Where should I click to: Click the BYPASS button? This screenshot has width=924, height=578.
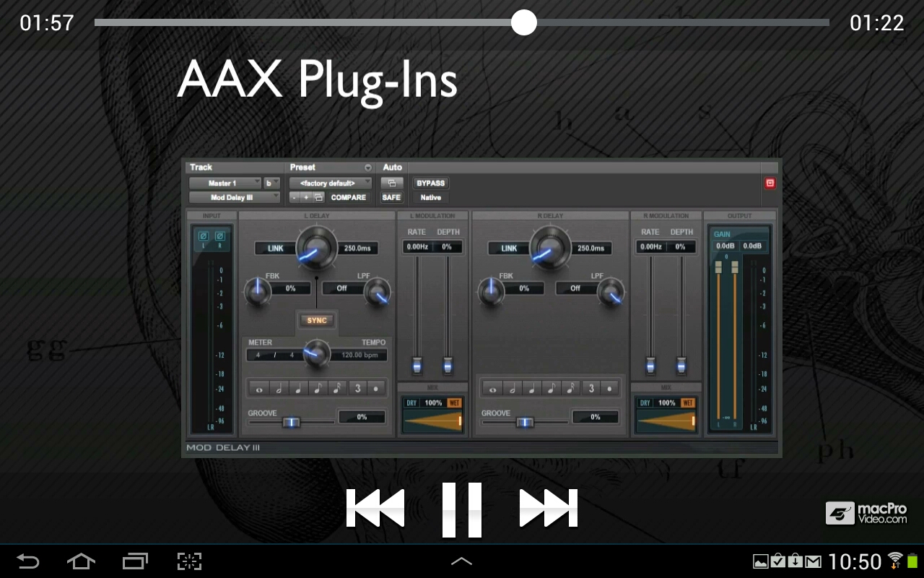tap(429, 183)
